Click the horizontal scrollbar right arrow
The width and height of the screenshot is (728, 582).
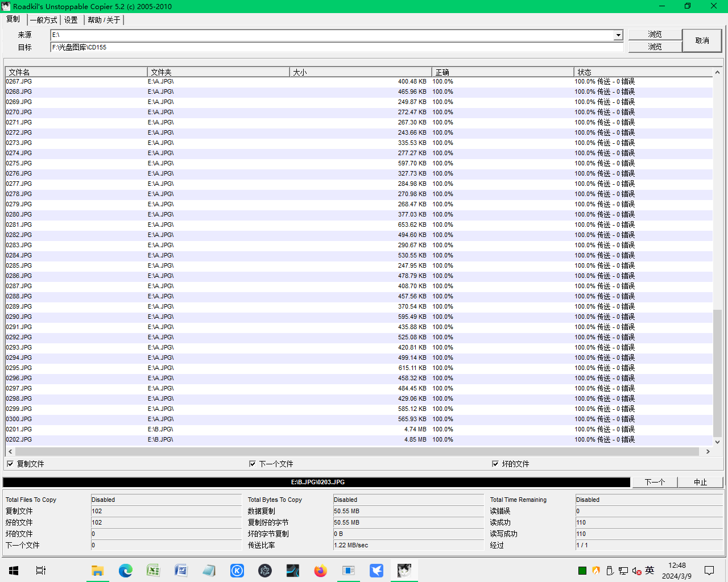click(708, 451)
